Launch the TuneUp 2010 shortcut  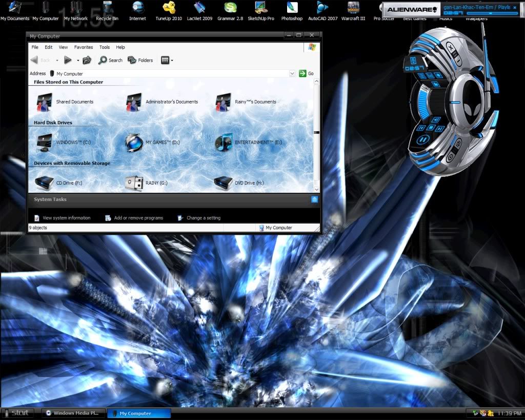tap(169, 11)
